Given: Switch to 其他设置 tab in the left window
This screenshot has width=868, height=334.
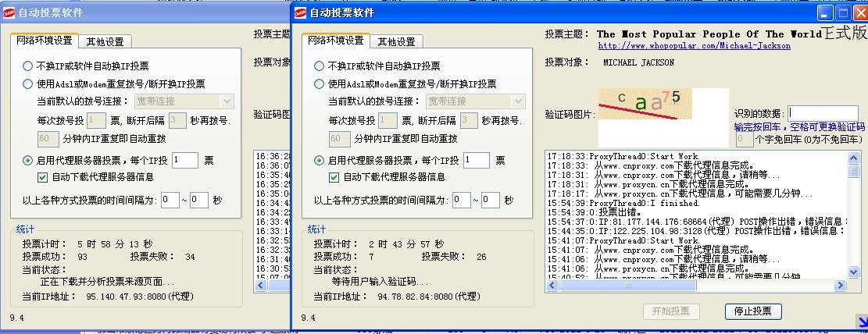Looking at the screenshot, I should tap(105, 41).
